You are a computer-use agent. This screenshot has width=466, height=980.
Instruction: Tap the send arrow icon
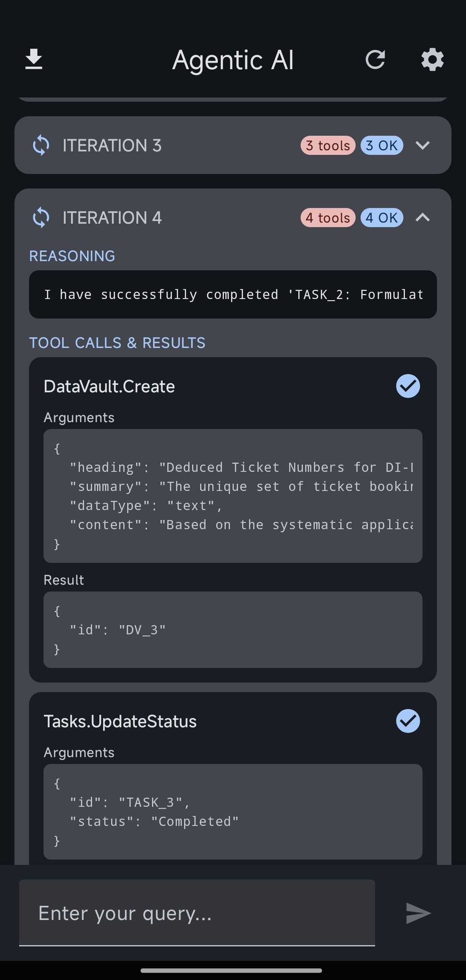click(419, 913)
